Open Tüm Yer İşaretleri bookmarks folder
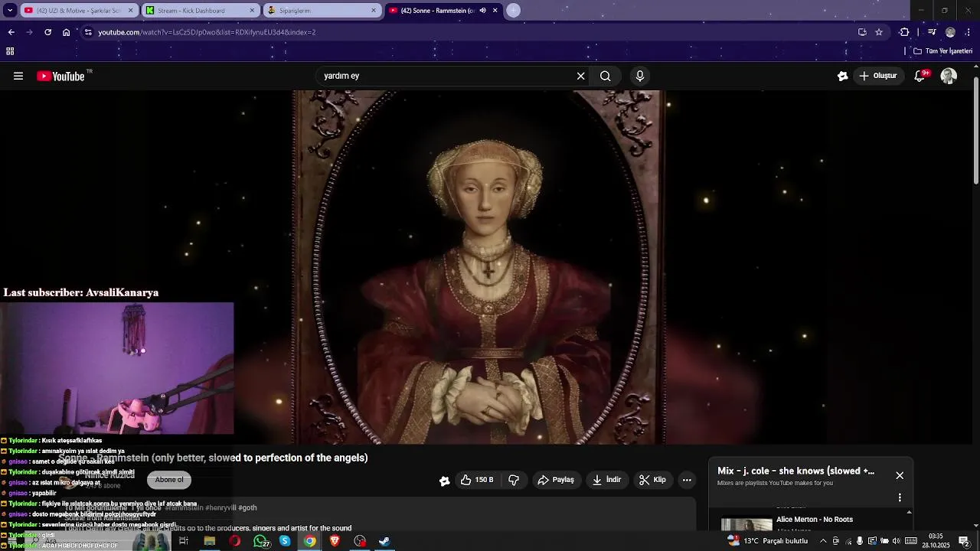The image size is (980, 551). [x=942, y=51]
